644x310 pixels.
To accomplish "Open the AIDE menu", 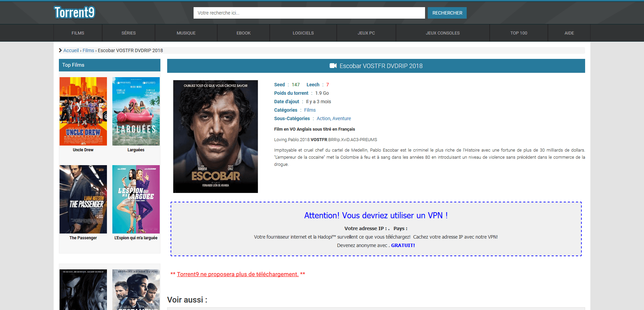I will 569,33.
